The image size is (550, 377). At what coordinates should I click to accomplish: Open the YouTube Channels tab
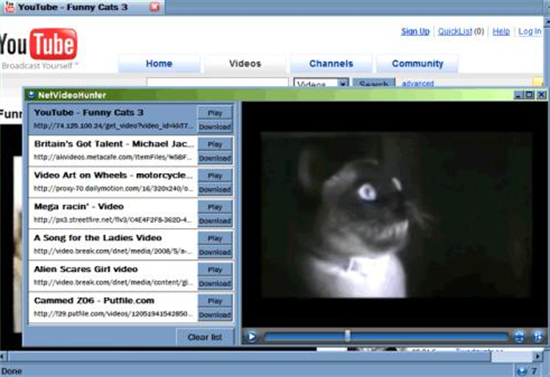[331, 63]
